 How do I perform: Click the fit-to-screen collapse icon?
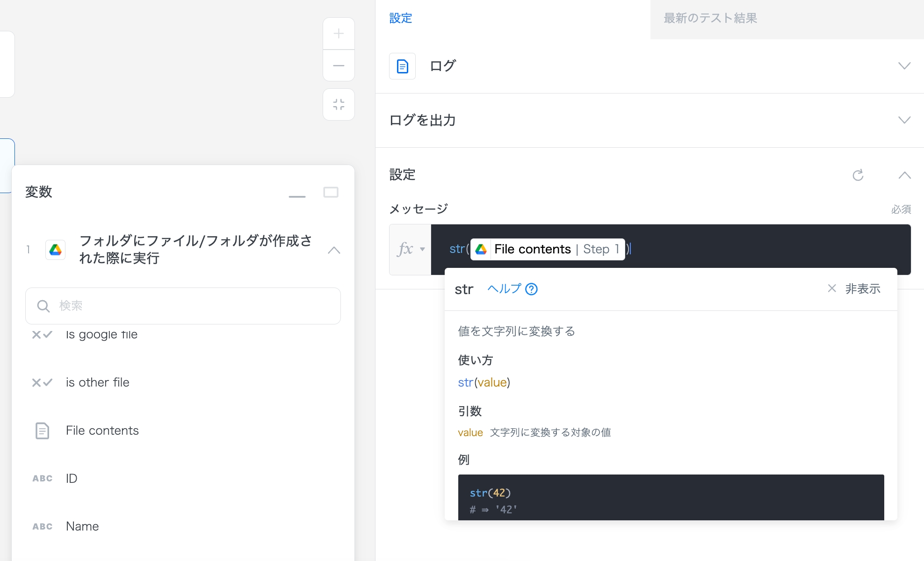pos(339,104)
